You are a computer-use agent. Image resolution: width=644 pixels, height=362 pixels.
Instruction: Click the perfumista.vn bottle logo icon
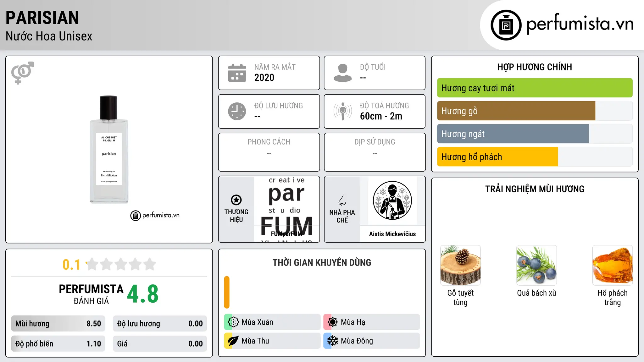[506, 25]
